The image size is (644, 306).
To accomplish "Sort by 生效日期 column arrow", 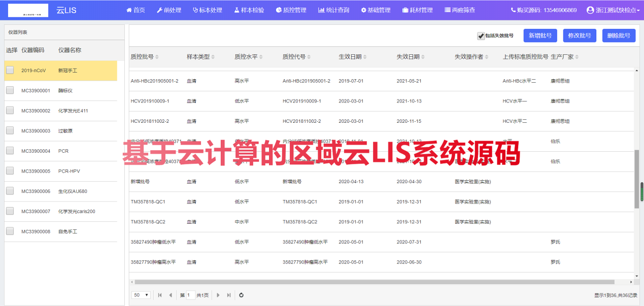I will [x=365, y=57].
